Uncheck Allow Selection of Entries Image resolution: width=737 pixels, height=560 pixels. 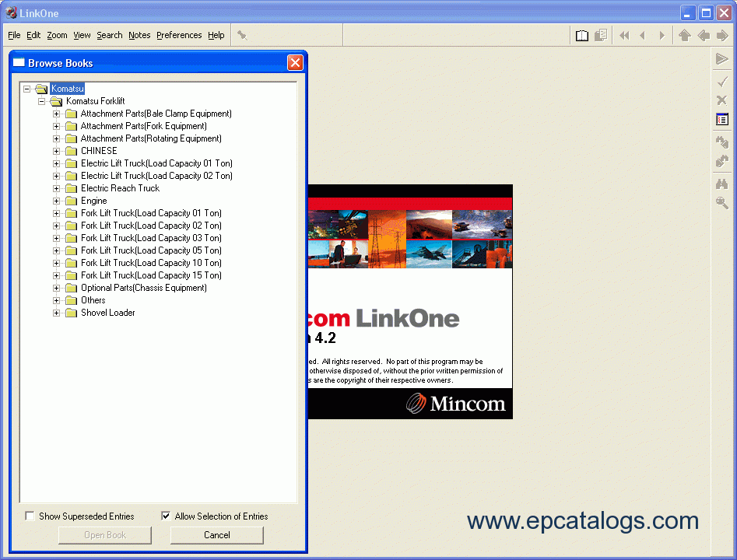point(166,516)
